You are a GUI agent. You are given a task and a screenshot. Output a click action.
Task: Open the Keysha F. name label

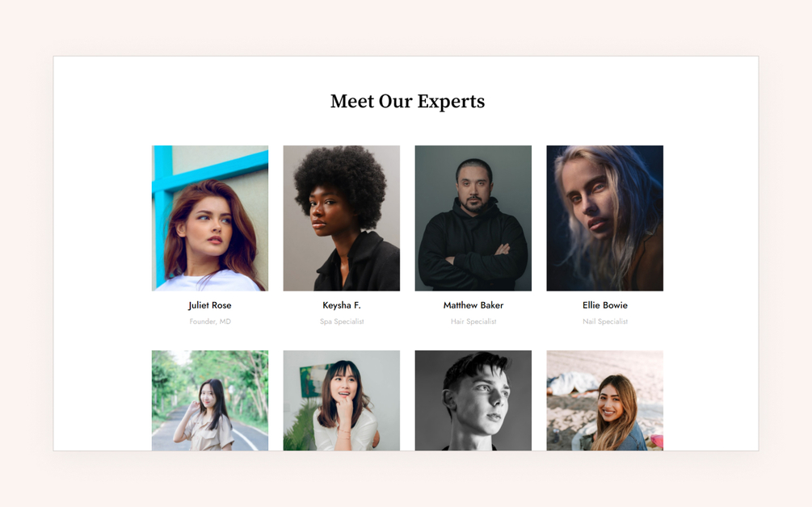click(341, 305)
